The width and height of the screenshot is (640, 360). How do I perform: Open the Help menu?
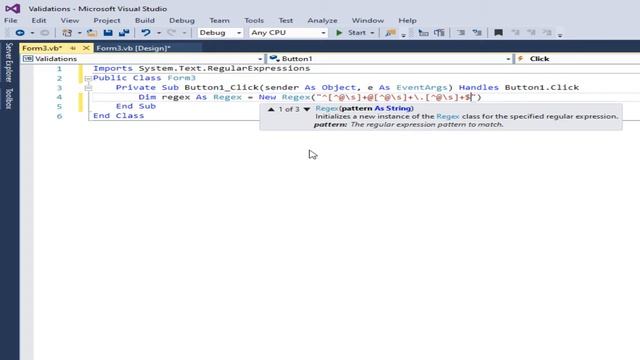(407, 20)
